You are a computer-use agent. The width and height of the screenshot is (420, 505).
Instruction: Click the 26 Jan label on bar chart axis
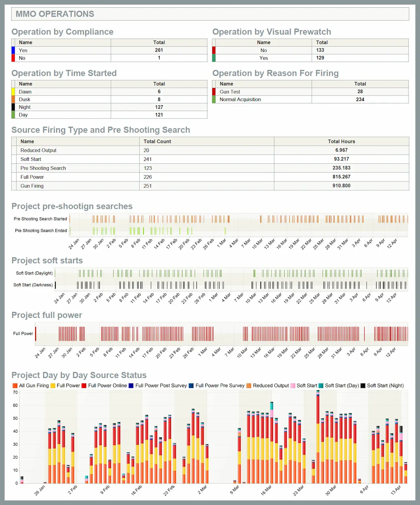pyautogui.click(x=40, y=490)
